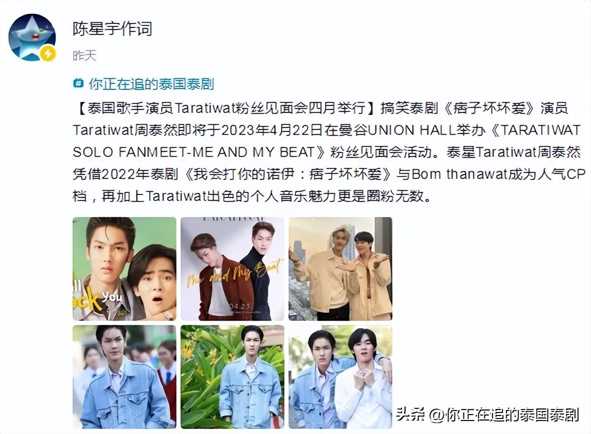This screenshot has width=591, height=434.
Task: Click the SOLO FANMEET-ME AND MY BEAT text
Action: (x=194, y=152)
